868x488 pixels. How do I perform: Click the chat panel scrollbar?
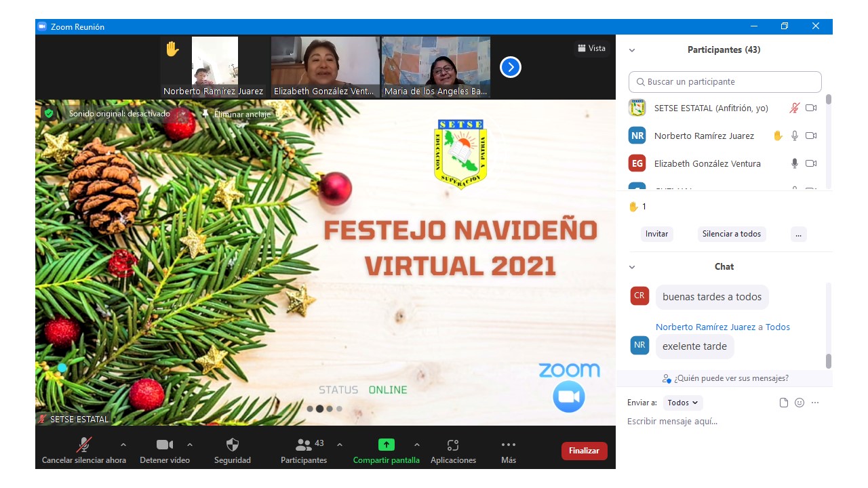click(828, 361)
